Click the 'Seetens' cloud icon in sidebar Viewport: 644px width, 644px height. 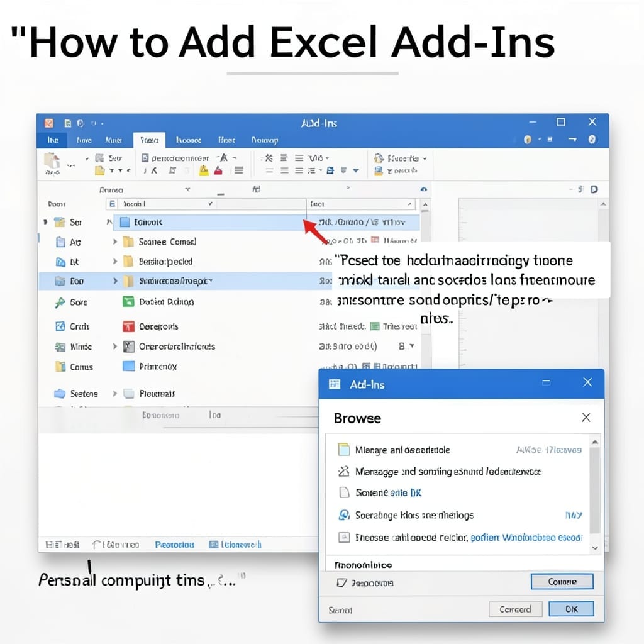(x=60, y=394)
